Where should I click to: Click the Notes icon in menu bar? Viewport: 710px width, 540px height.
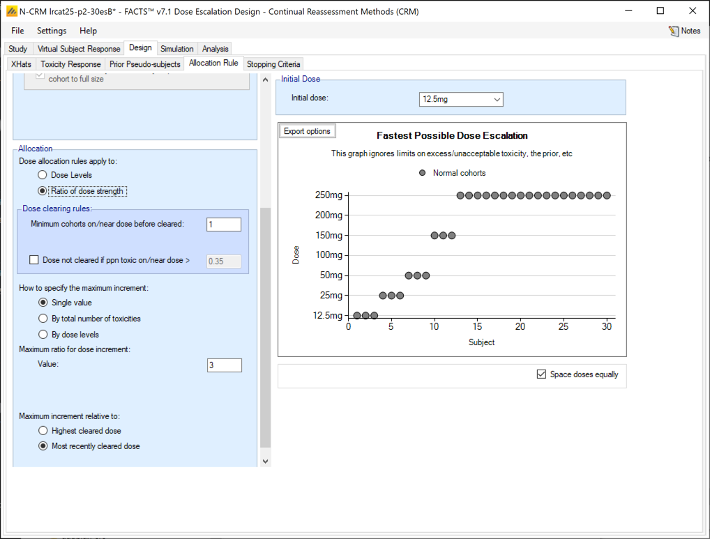673,31
